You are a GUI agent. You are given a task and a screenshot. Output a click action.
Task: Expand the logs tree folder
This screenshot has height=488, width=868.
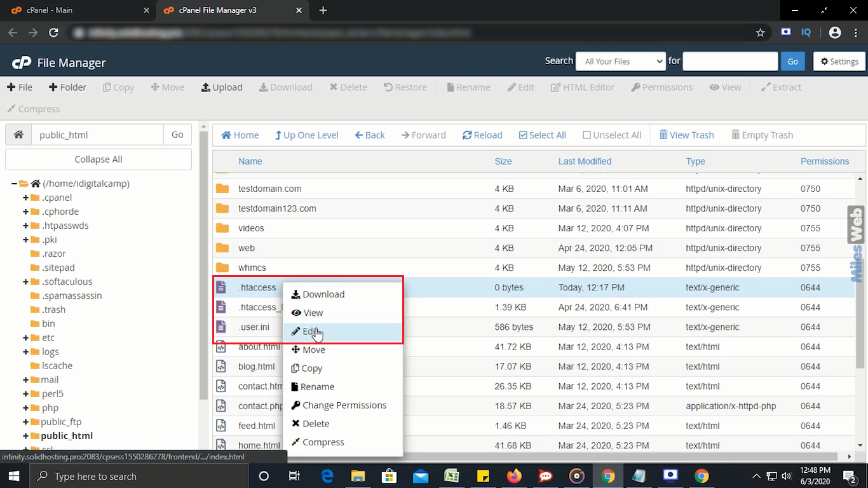click(x=26, y=351)
